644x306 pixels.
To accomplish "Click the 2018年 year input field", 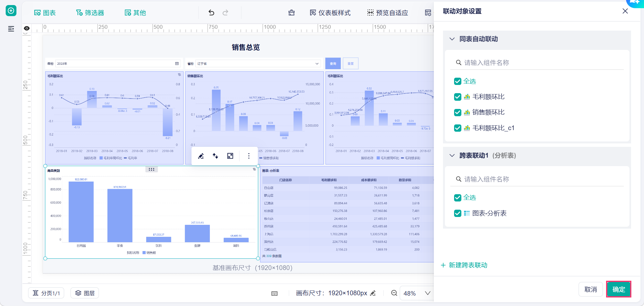I will tap(118, 63).
